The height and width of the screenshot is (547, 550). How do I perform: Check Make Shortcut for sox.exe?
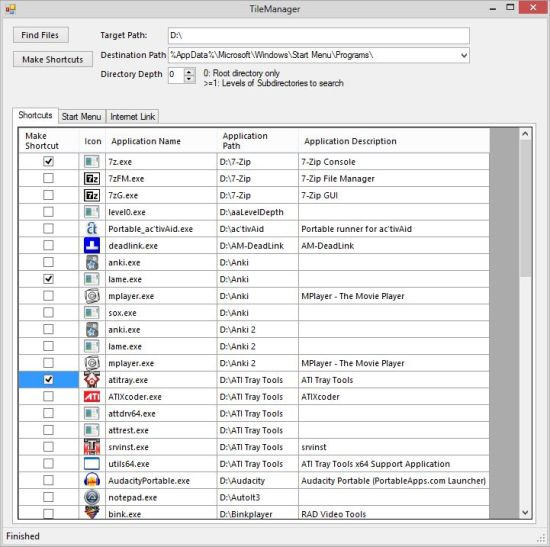(x=48, y=313)
